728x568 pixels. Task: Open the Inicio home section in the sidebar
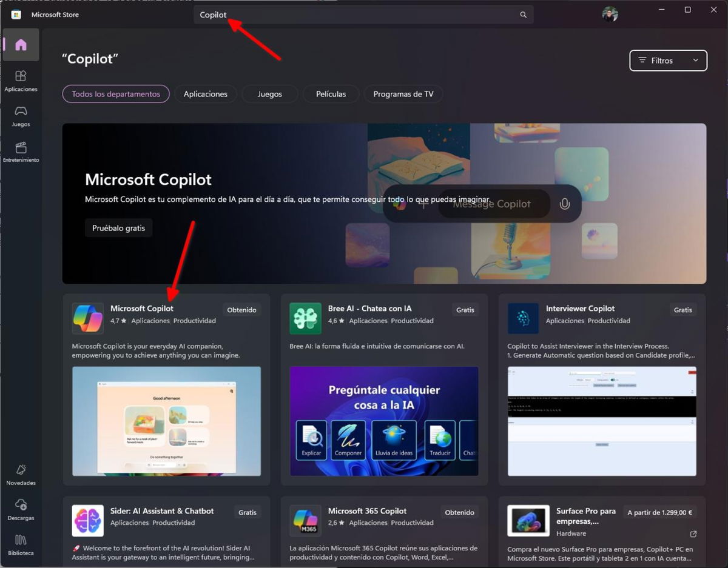pyautogui.click(x=21, y=44)
